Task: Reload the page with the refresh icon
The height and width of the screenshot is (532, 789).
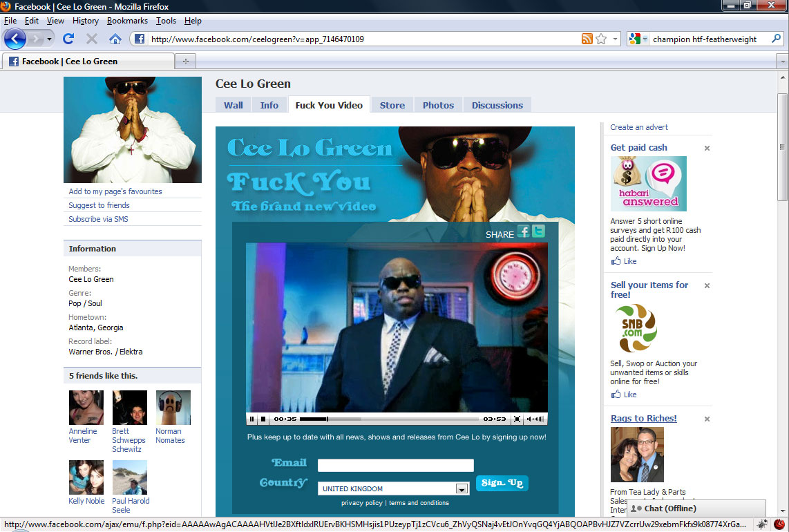Action: tap(68, 39)
